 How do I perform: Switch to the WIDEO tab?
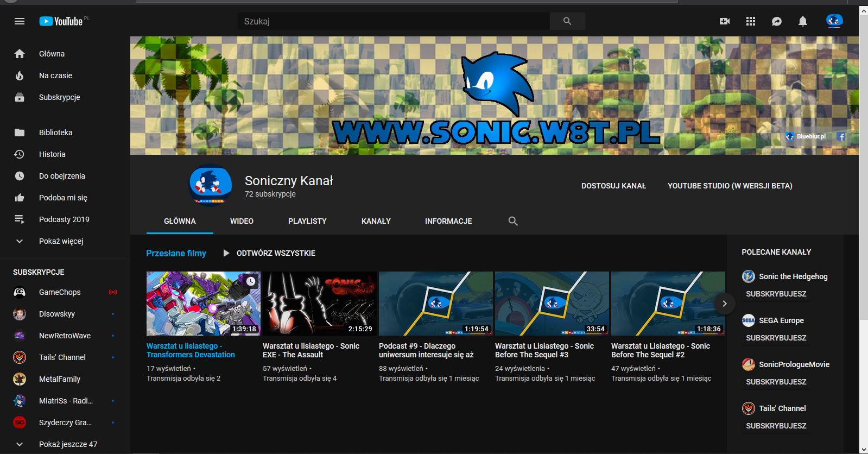tap(242, 221)
